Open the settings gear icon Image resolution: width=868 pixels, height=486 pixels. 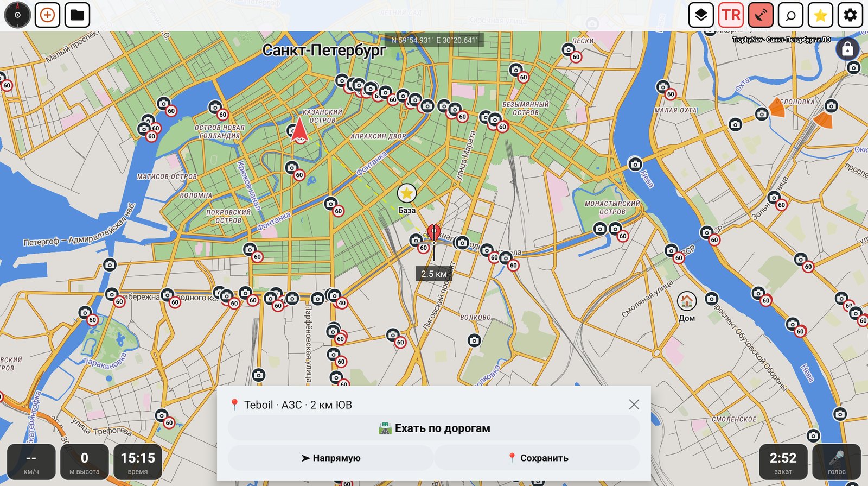coord(850,15)
